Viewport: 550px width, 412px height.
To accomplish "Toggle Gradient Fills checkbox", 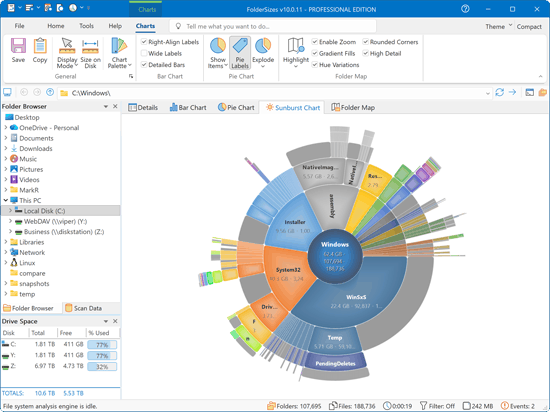I will (315, 53).
